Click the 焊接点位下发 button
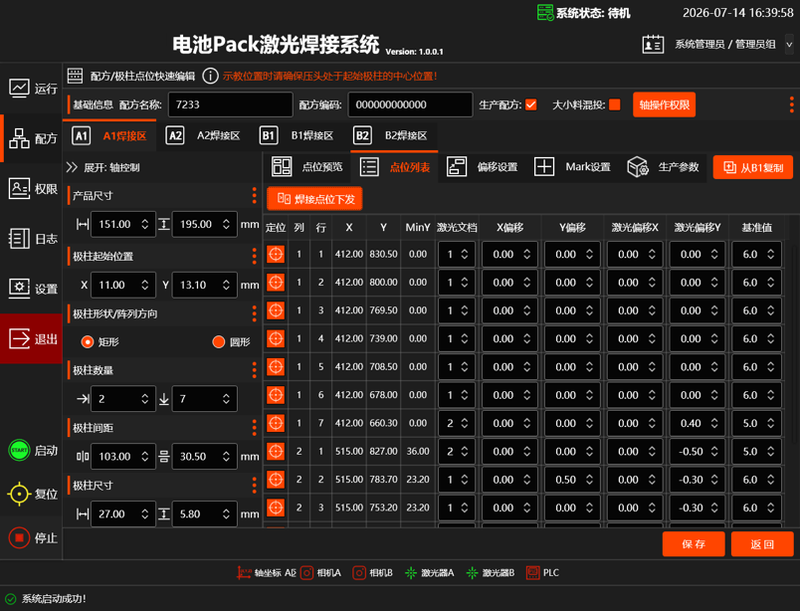 [315, 198]
